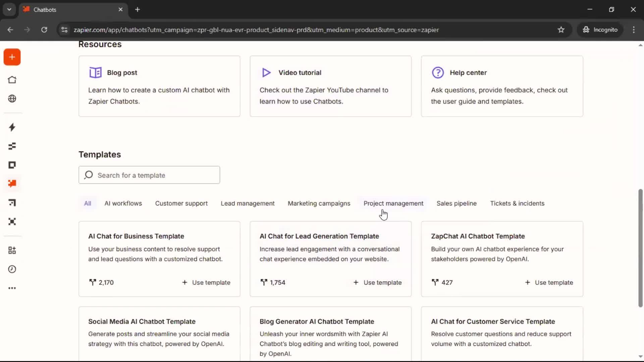This screenshot has width=644, height=362.
Task: Open the Video tutorial resource card
Action: click(330, 86)
